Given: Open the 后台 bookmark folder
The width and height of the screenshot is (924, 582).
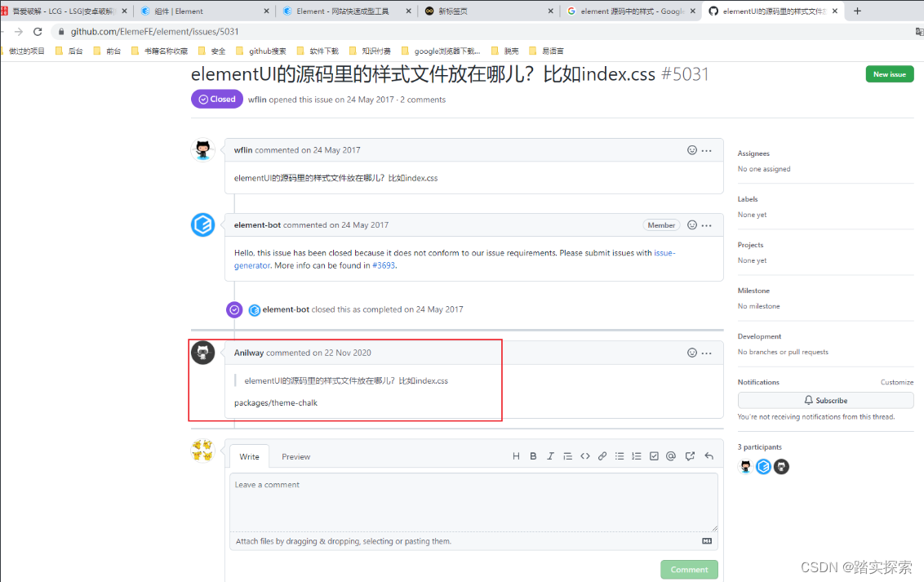Looking at the screenshot, I should tap(69, 51).
